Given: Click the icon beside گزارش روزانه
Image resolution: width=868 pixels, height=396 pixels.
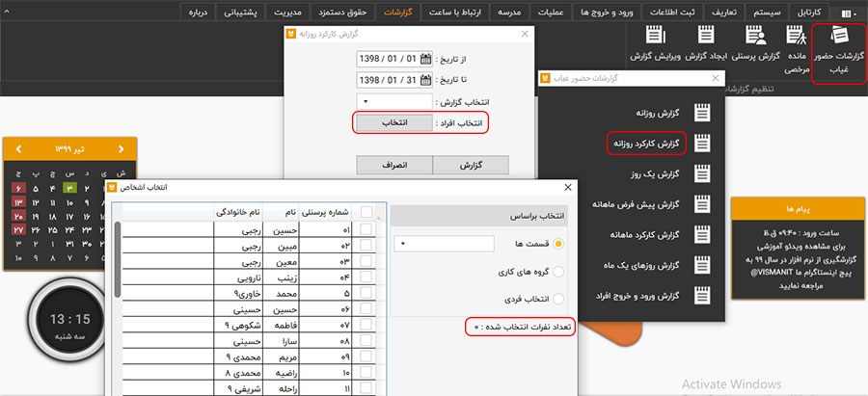Looking at the screenshot, I should 703,113.
